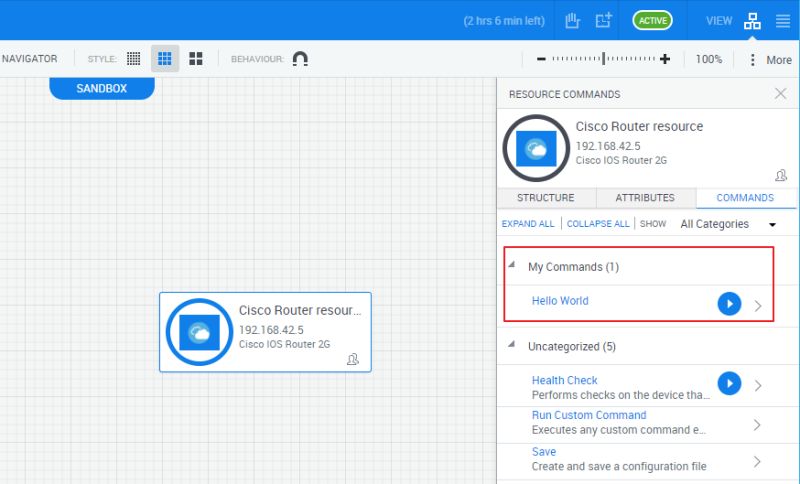The width and height of the screenshot is (800, 484).
Task: Click the Run Custom Command link
Action: click(589, 415)
